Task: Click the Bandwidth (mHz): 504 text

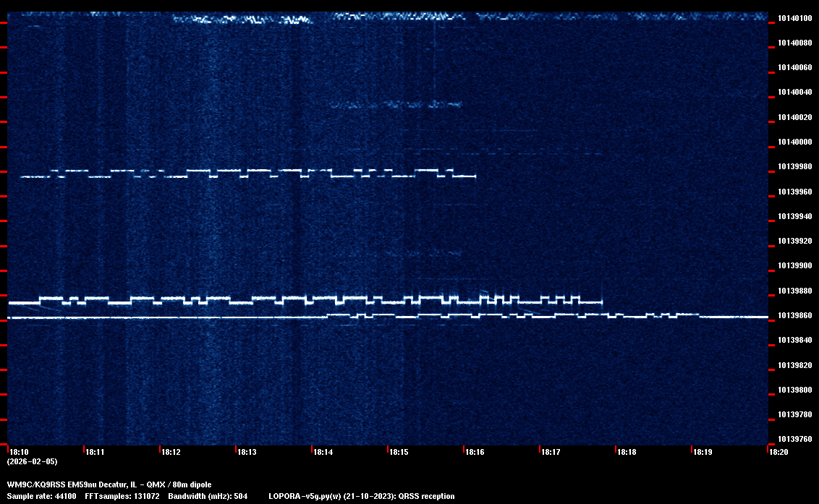Action: coord(208,496)
